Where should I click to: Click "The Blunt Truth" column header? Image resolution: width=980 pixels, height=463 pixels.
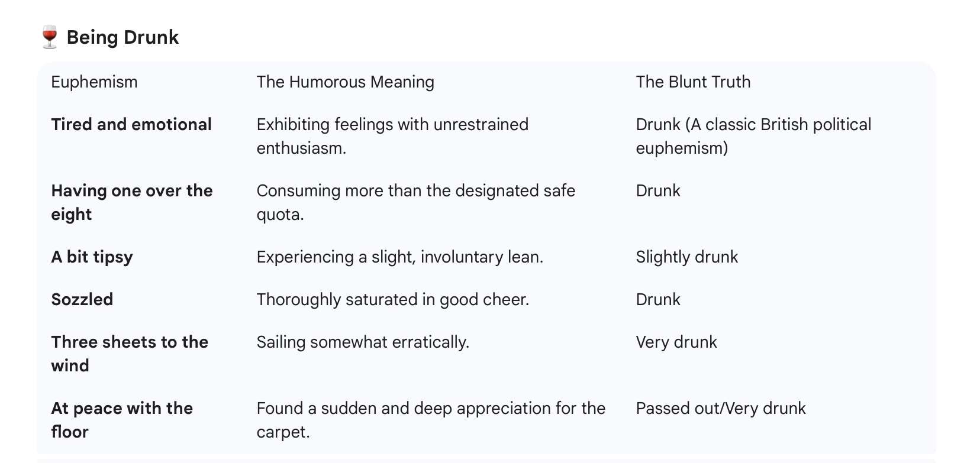point(693,82)
